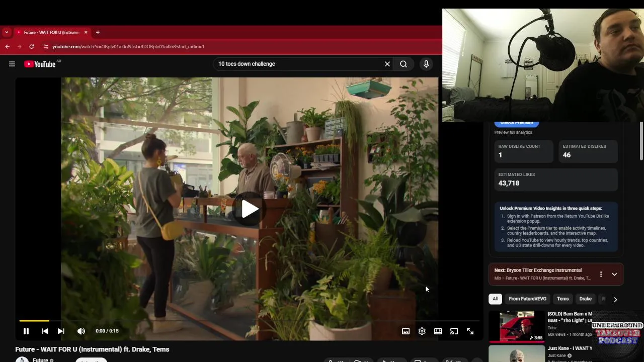
Task: Go to YouTube home via logo
Action: click(x=40, y=64)
